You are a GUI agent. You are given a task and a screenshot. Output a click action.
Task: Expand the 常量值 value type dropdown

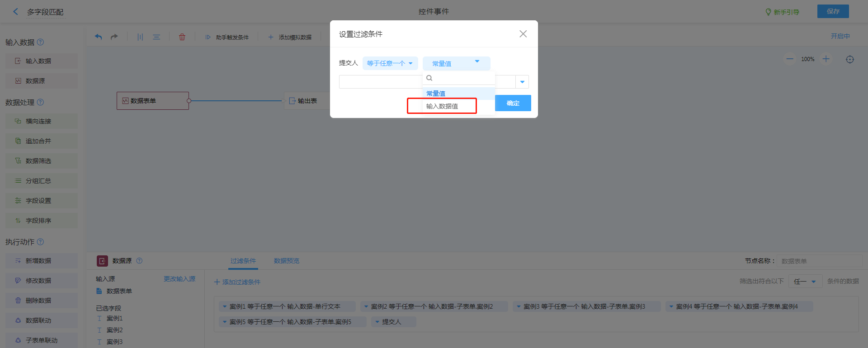tap(456, 63)
